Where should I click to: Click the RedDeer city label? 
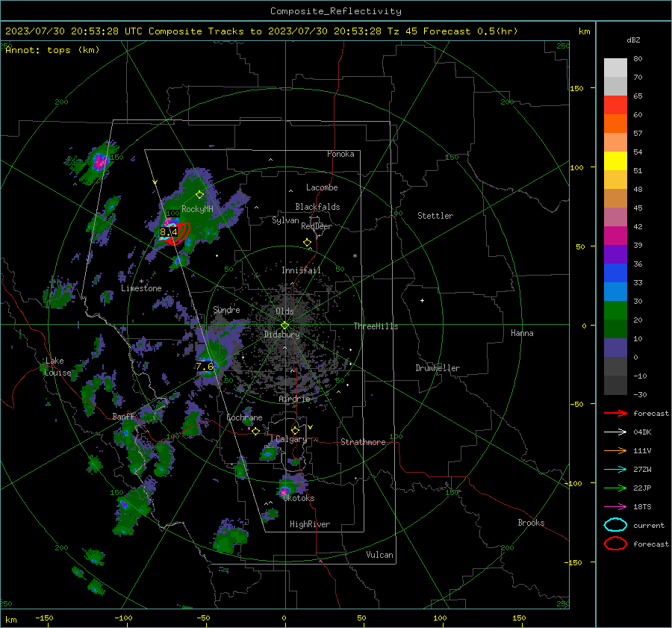point(317,226)
